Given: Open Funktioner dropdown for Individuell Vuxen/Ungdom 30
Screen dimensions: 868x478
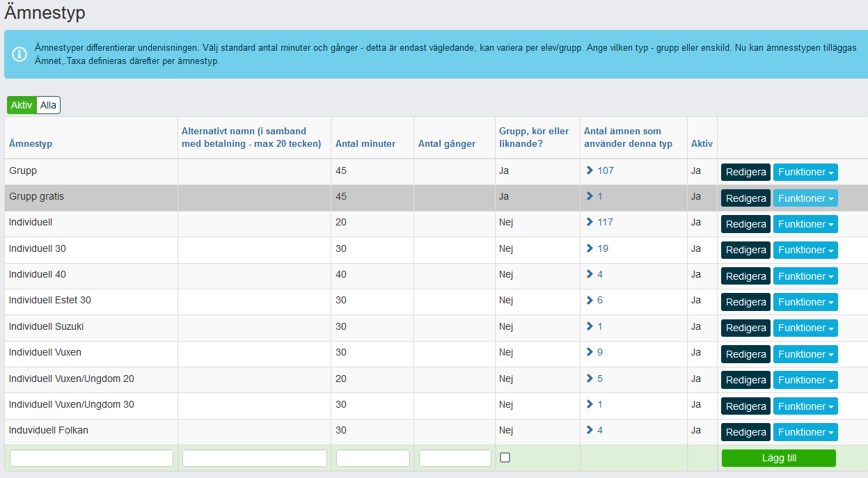Looking at the screenshot, I should coord(805,406).
